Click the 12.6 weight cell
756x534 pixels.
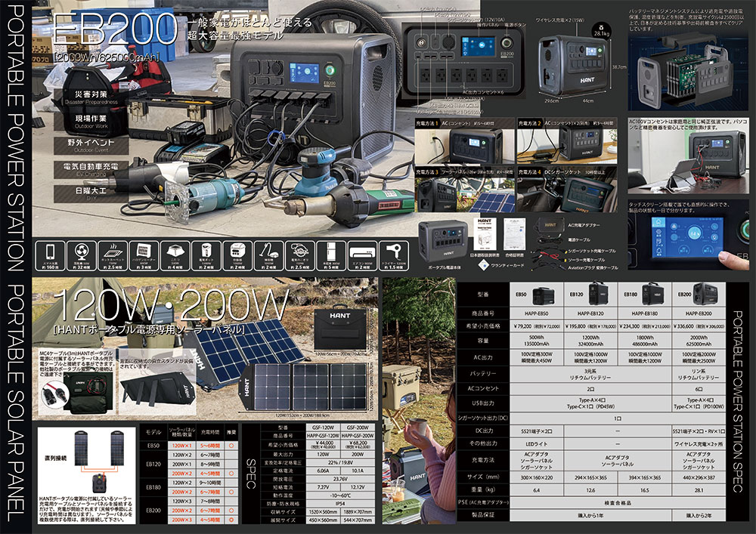click(x=590, y=489)
